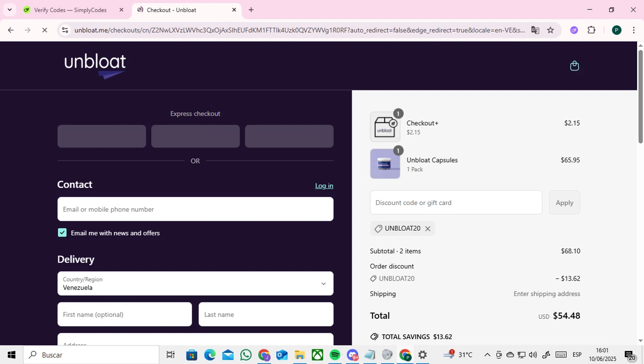Open Task View in the taskbar
Viewport: 644px width, 364px height.
170,355
